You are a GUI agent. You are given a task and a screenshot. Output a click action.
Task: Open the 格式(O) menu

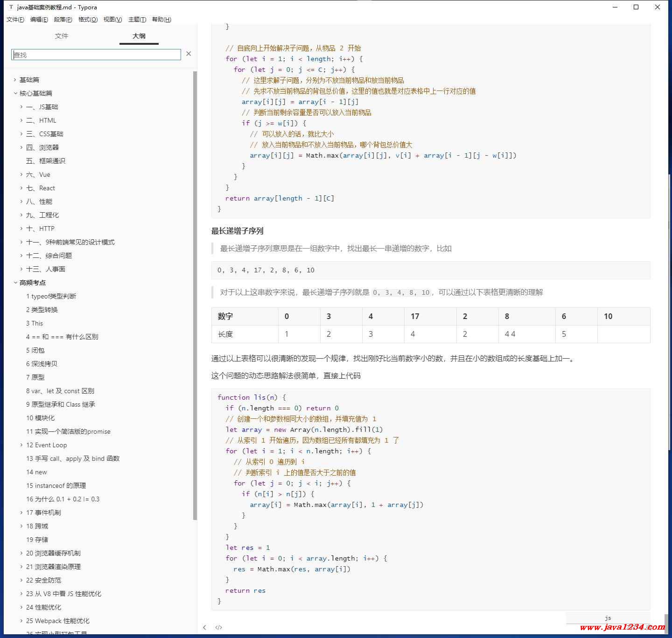pos(88,20)
